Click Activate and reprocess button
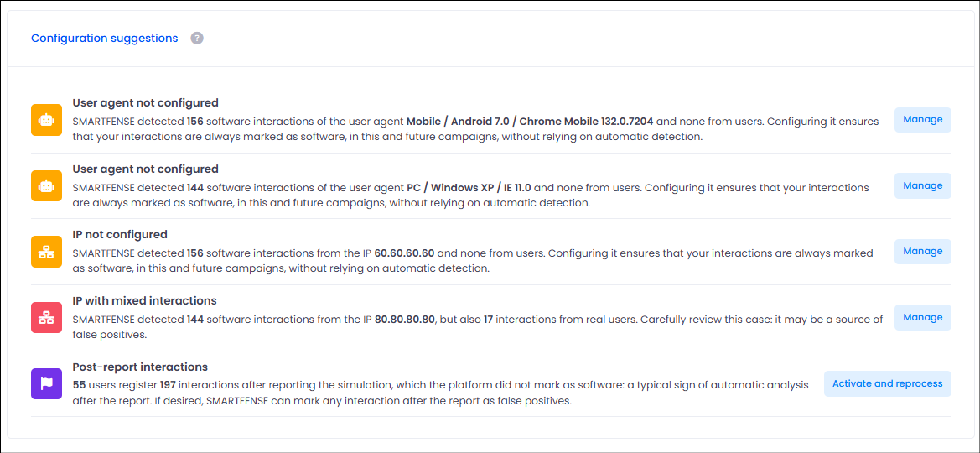Screen dimensions: 980x453 coord(888,383)
